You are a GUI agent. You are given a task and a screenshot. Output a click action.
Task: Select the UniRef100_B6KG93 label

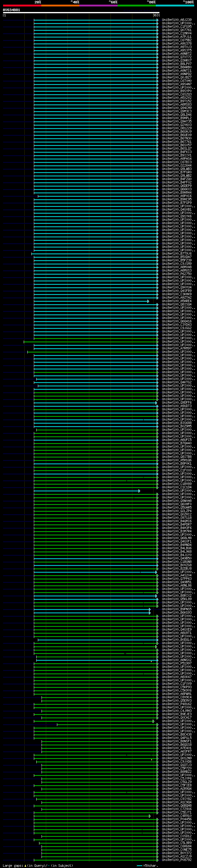point(176,612)
